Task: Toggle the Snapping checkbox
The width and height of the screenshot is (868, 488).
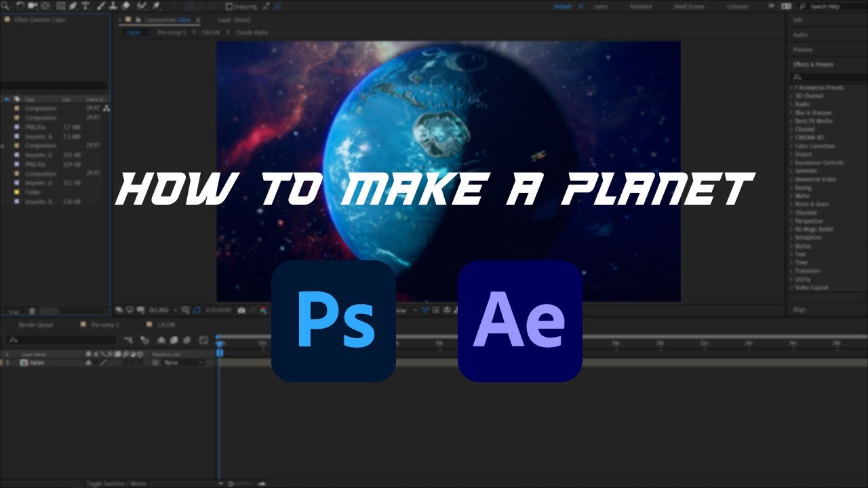Action: tap(229, 6)
